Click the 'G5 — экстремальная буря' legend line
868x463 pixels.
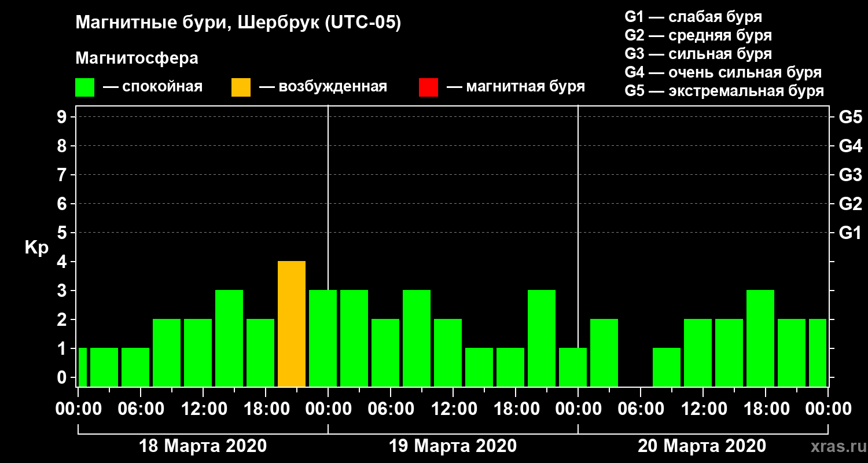[724, 91]
